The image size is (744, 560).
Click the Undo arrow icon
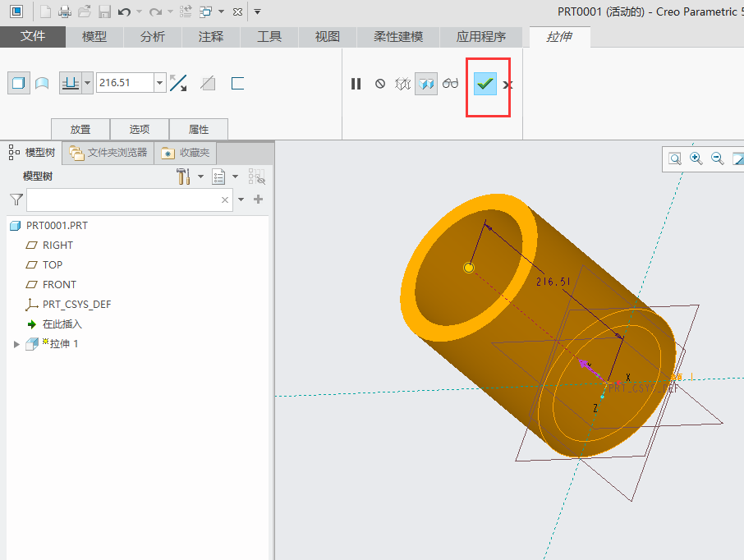[x=124, y=11]
